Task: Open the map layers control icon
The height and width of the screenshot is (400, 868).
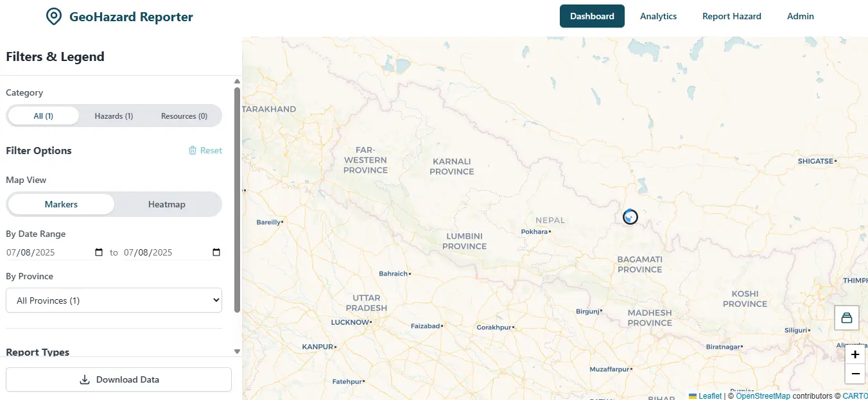Action: pos(846,318)
